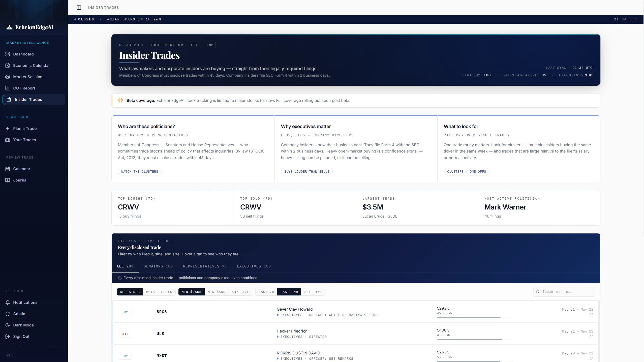Filter feed to SELLS only
This screenshot has width=644, height=362.
point(167,292)
